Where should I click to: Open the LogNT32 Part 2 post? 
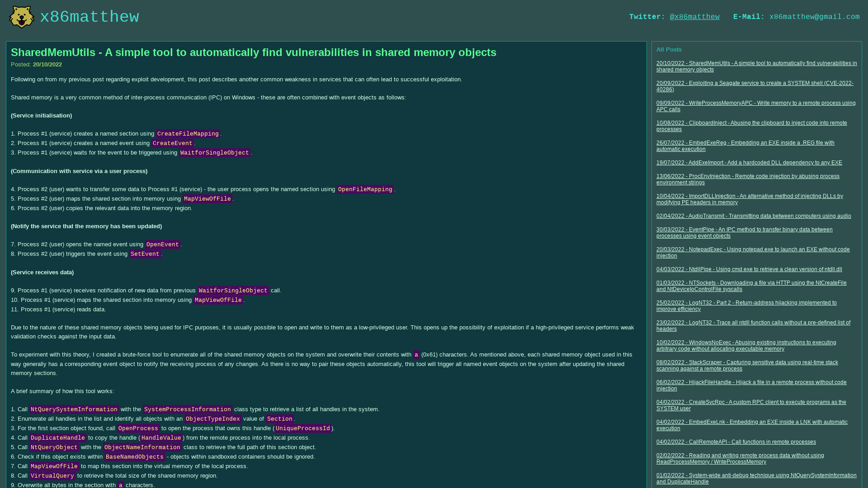pos(746,306)
